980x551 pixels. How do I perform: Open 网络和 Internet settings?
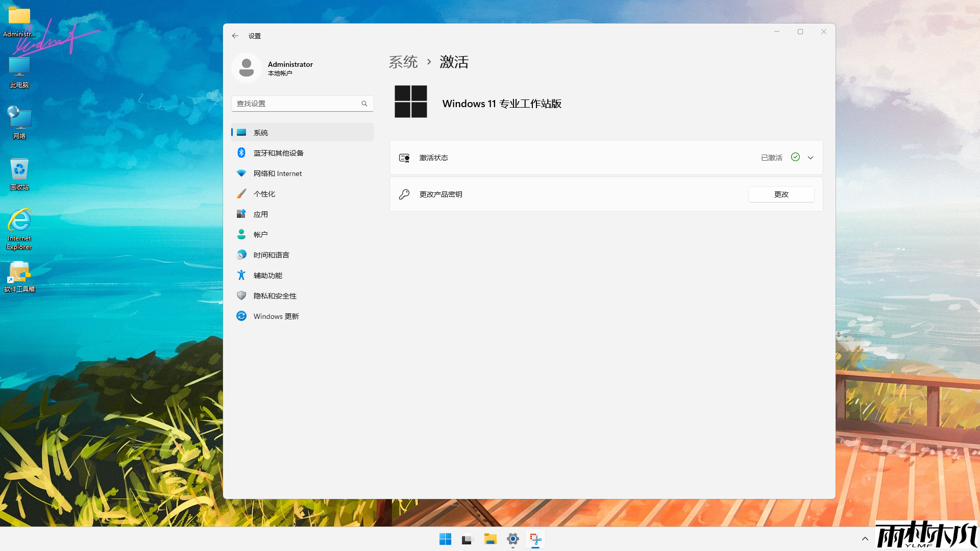[278, 173]
